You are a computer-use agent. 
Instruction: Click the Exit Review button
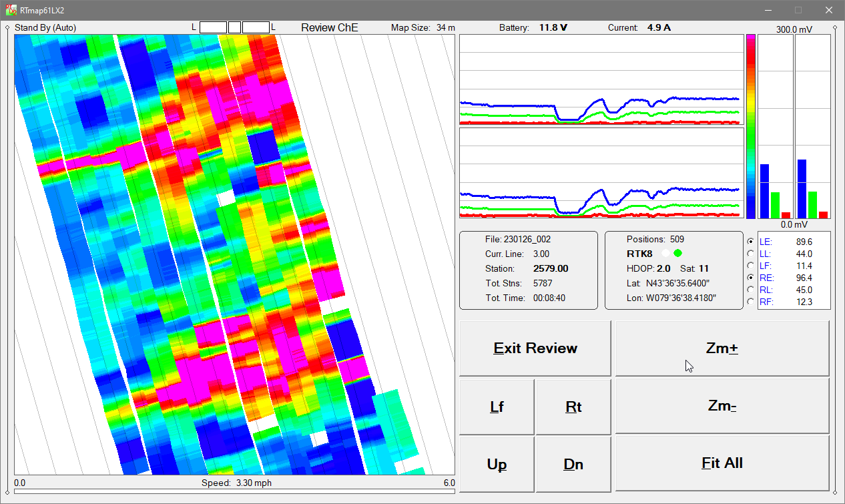(x=535, y=348)
